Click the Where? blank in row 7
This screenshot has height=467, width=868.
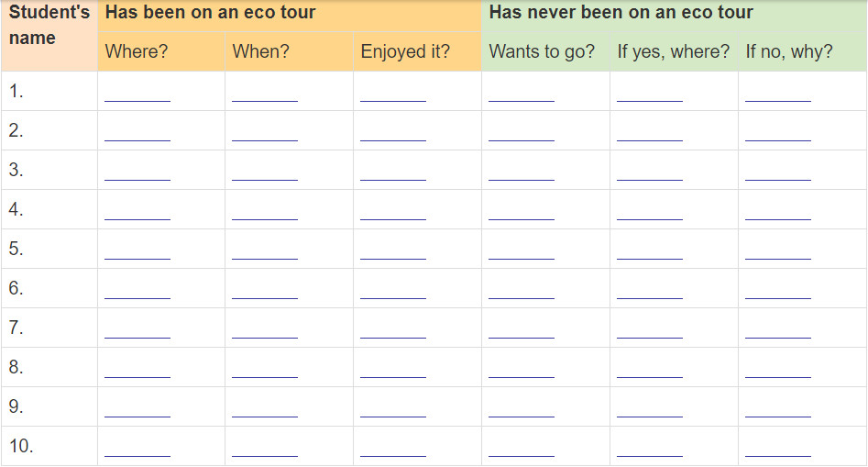tap(137, 331)
